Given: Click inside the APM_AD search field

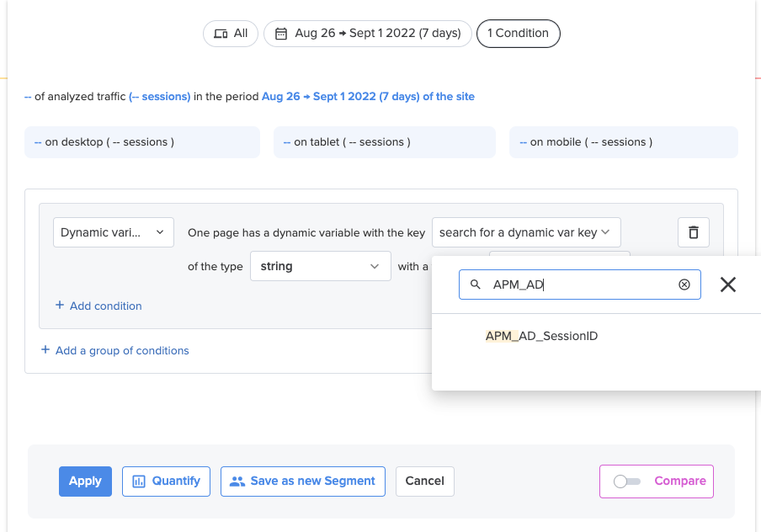Looking at the screenshot, I should click(x=579, y=285).
